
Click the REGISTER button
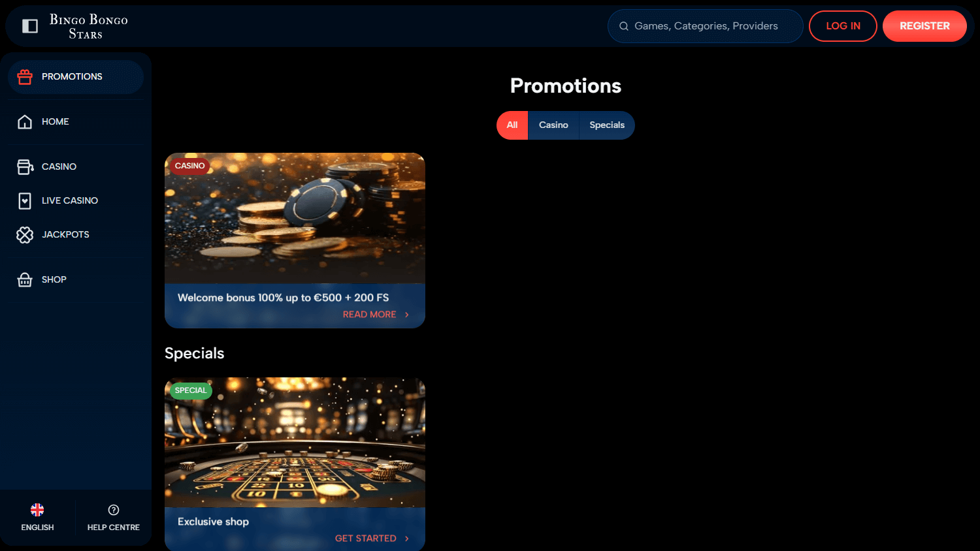[x=924, y=26]
